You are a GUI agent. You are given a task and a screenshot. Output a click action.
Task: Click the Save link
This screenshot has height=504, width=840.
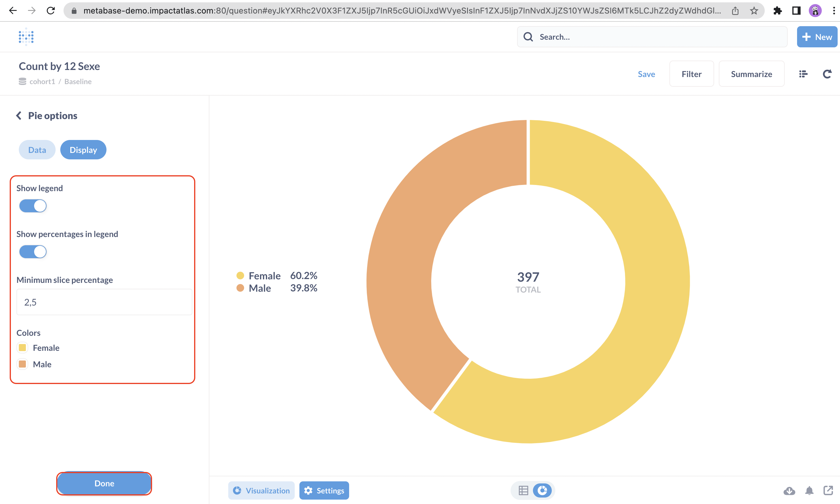coord(646,74)
